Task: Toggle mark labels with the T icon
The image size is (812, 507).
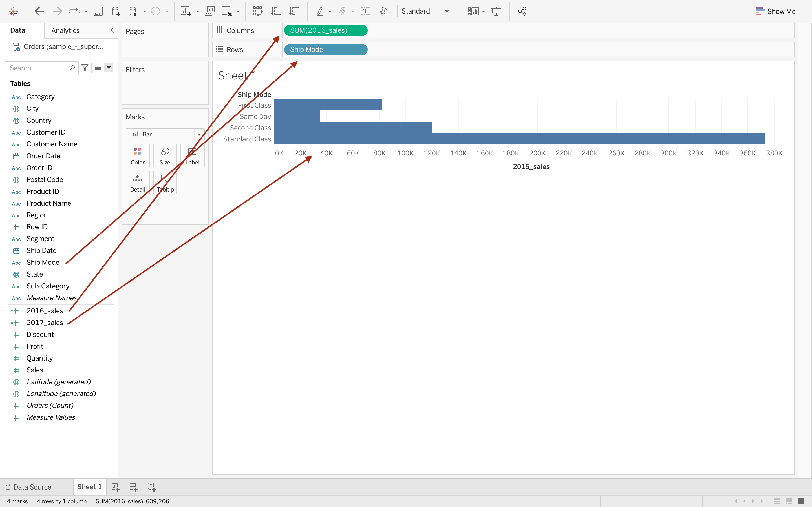Action: [365, 11]
